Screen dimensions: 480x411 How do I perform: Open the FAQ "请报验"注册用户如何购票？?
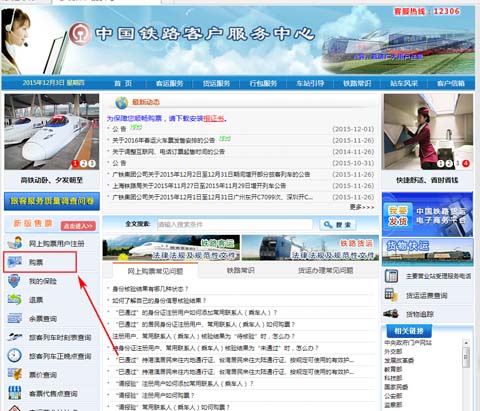pos(155,395)
